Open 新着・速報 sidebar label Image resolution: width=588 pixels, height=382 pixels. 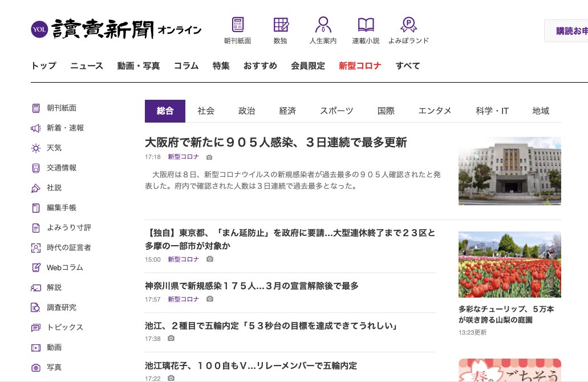tap(65, 128)
